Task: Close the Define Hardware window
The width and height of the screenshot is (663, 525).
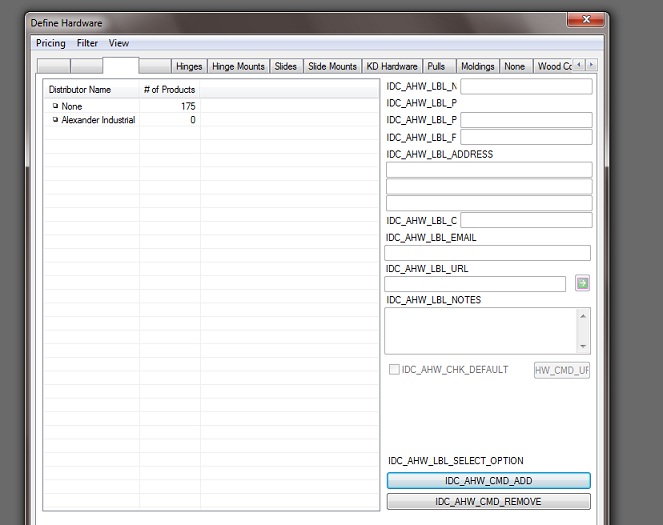Action: 585,19
